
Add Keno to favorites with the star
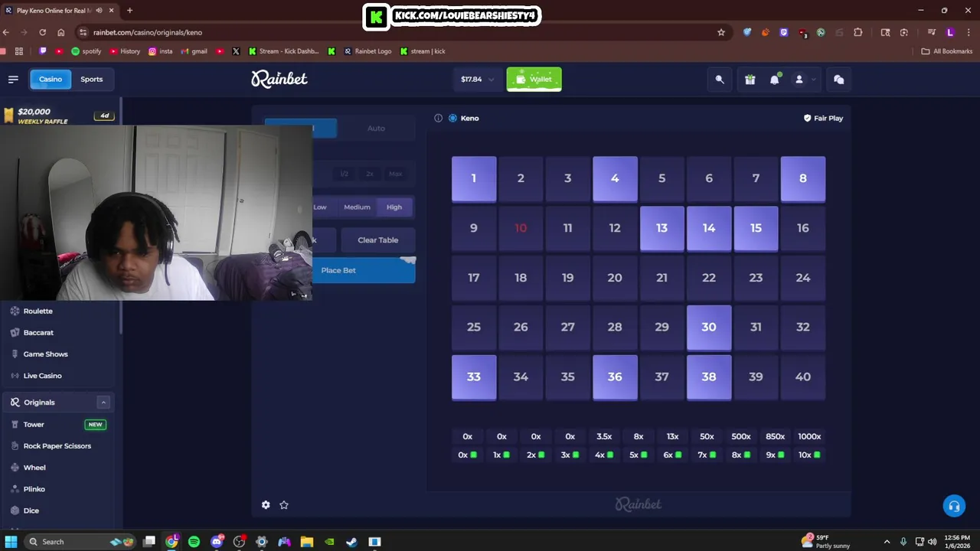tap(284, 505)
